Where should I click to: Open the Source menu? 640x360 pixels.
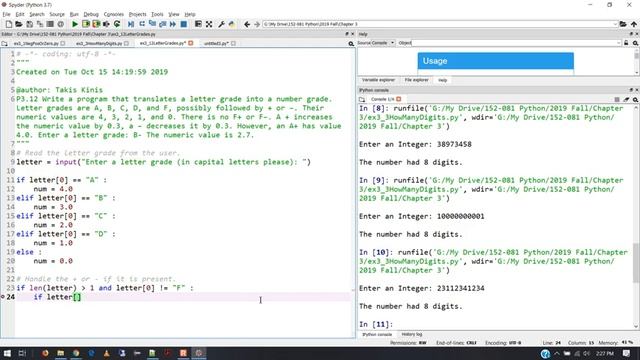coord(57,14)
